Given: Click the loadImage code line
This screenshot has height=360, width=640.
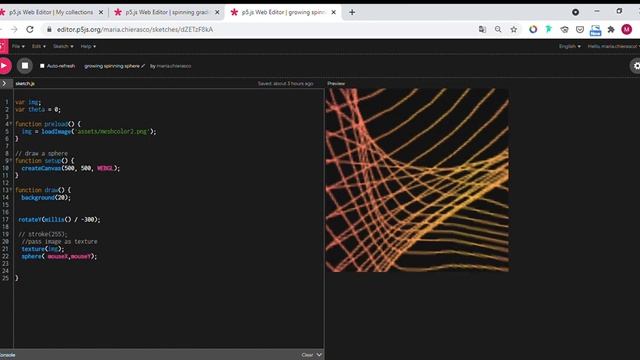Looking at the screenshot, I should coord(89,131).
